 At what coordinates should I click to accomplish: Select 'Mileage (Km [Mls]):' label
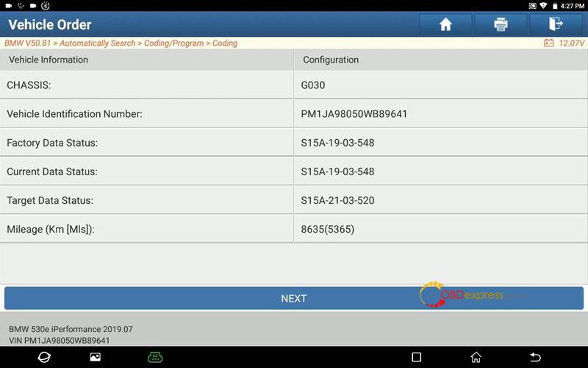click(x=50, y=229)
